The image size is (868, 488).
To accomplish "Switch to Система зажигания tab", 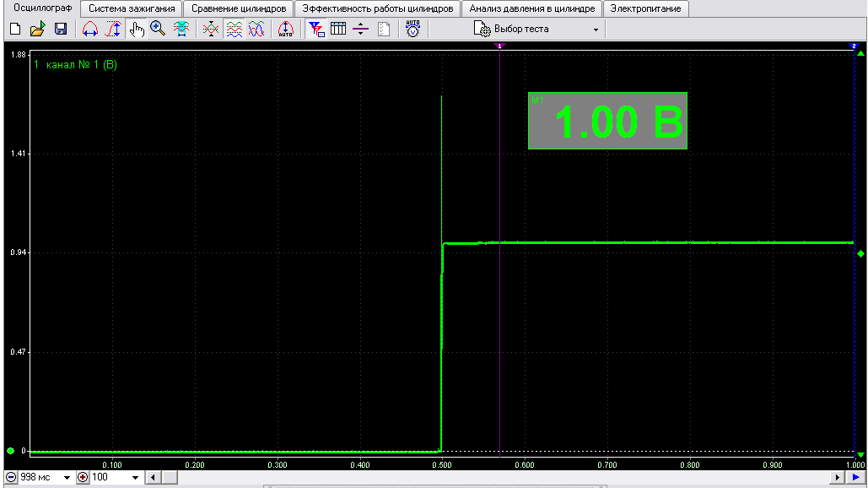I will [132, 8].
